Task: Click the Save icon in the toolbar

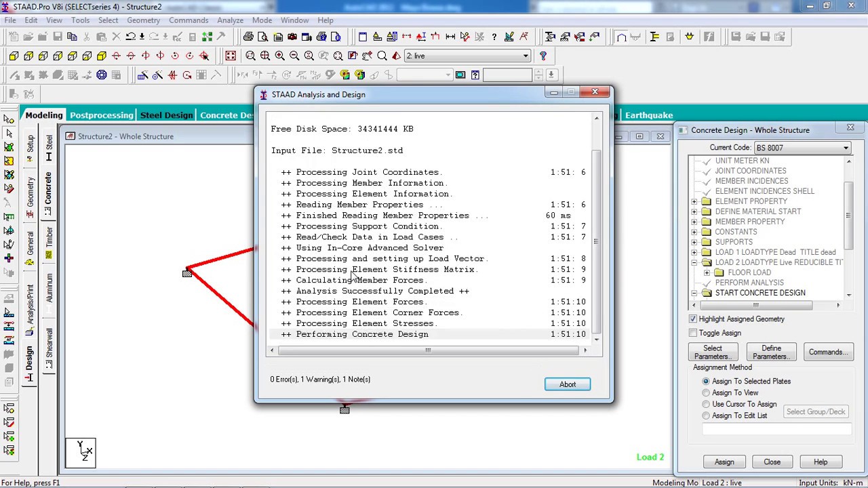Action: coord(58,37)
